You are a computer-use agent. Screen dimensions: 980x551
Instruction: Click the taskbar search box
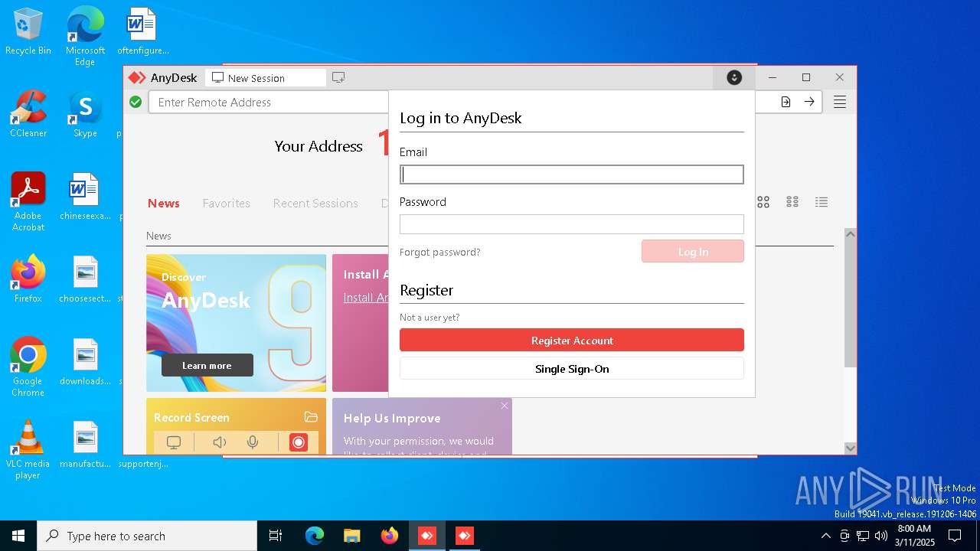pyautogui.click(x=147, y=536)
